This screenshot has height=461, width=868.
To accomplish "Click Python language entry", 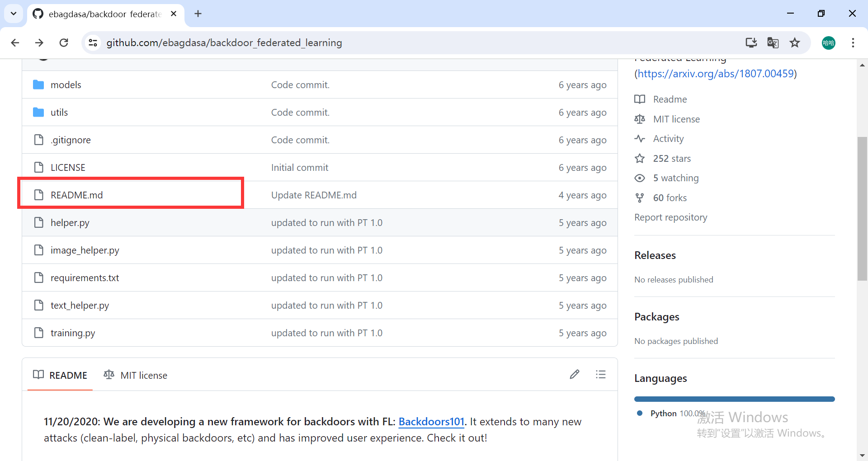I will pos(671,414).
